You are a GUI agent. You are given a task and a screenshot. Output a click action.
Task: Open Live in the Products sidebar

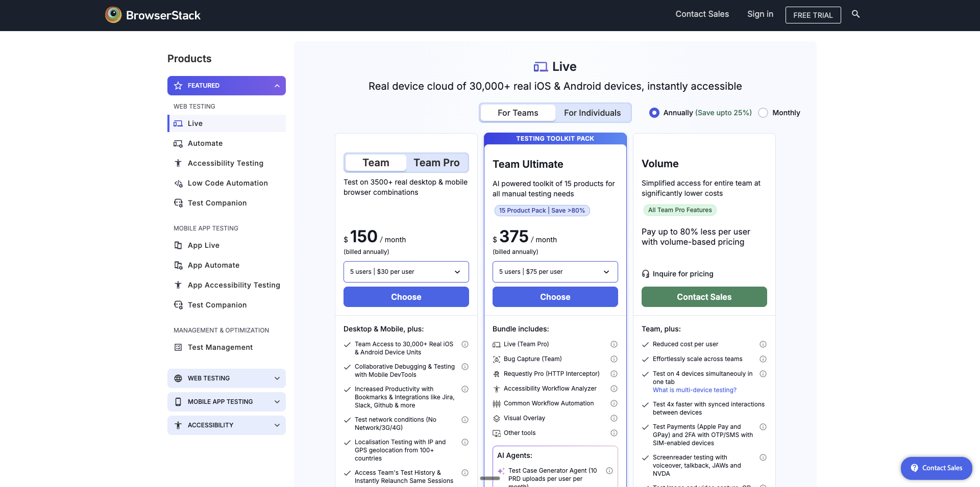pyautogui.click(x=227, y=123)
